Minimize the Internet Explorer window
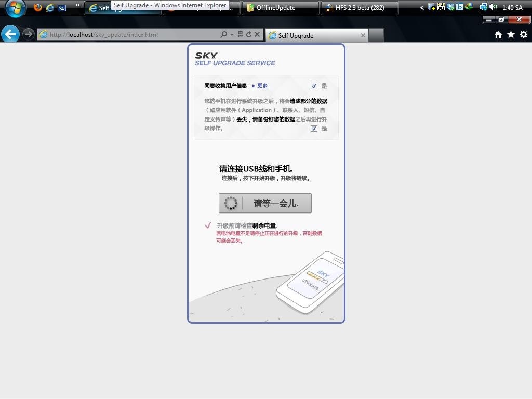 [x=488, y=20]
